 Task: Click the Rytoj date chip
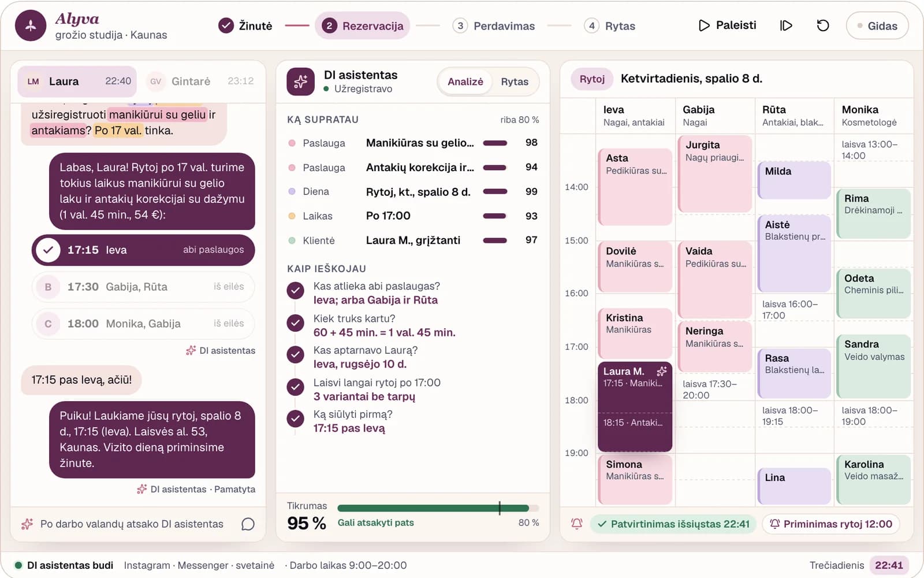[x=592, y=79]
